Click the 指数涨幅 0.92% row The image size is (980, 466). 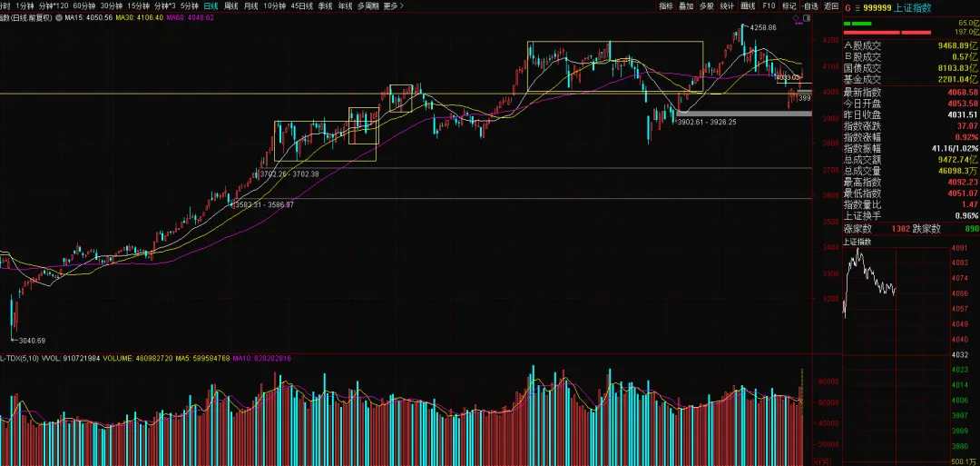tap(911, 137)
